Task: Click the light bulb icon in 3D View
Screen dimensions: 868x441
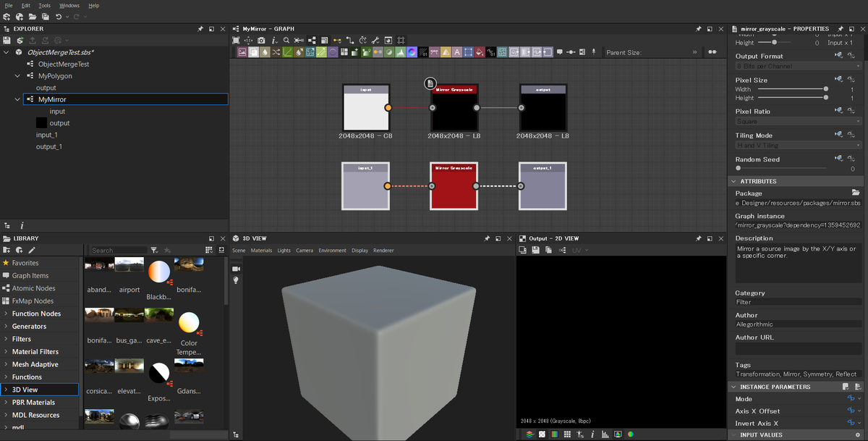Action: 236,280
